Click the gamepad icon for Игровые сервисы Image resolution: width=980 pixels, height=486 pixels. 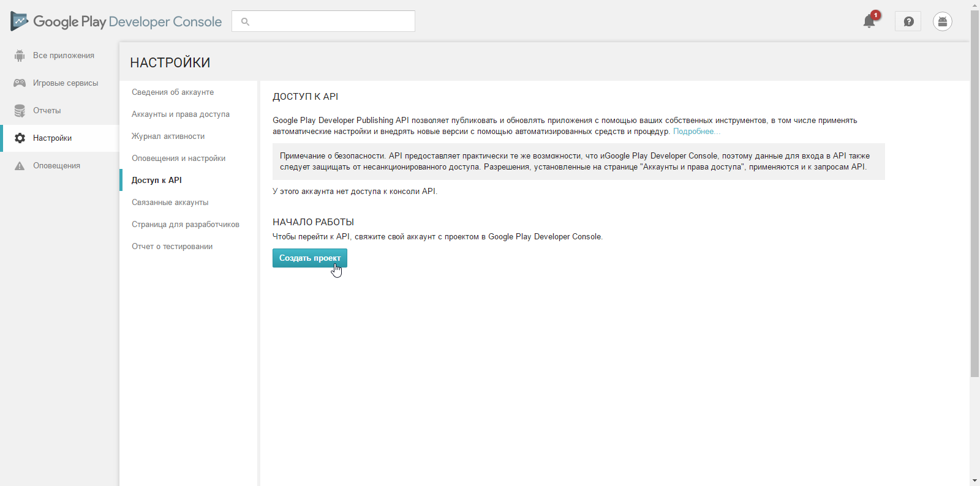[20, 83]
